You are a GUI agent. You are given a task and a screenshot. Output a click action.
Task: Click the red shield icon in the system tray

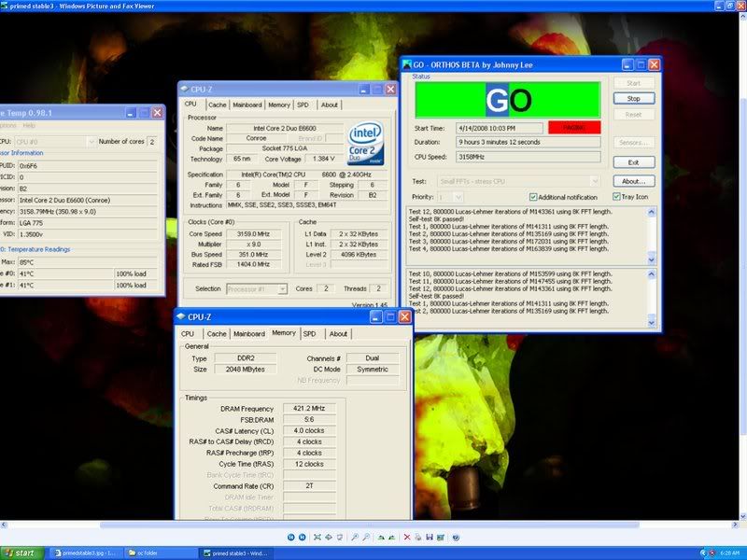click(712, 553)
